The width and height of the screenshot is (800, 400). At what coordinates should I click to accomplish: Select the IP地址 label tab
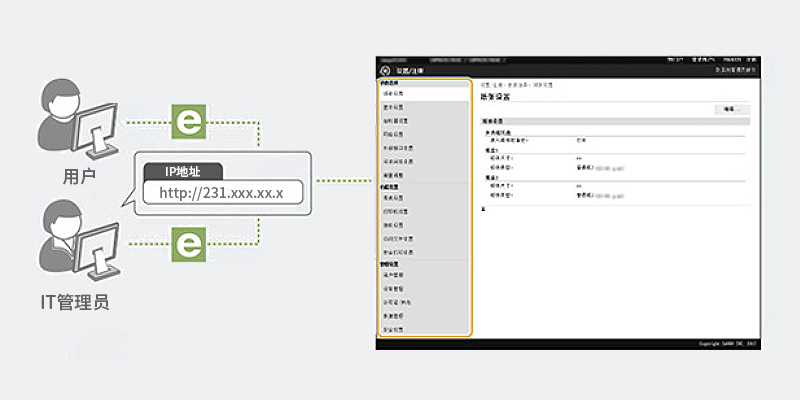click(x=181, y=171)
